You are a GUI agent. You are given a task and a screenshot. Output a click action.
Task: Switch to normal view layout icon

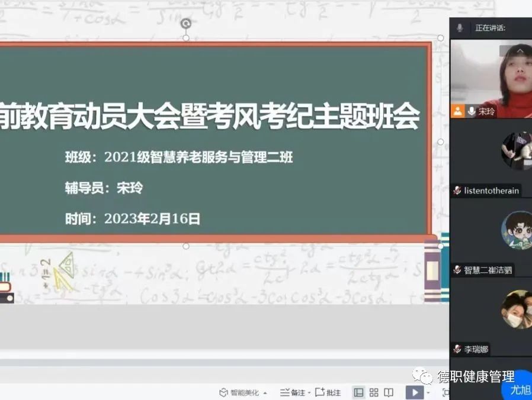358,392
